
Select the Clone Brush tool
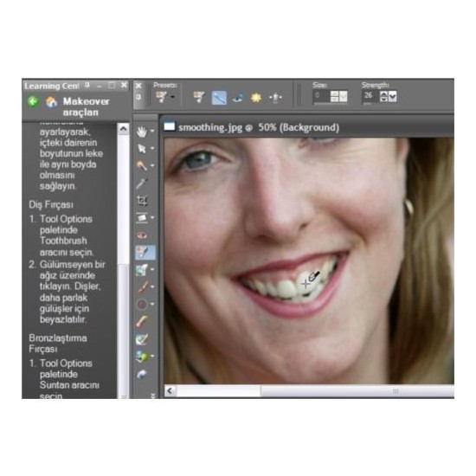(141, 269)
